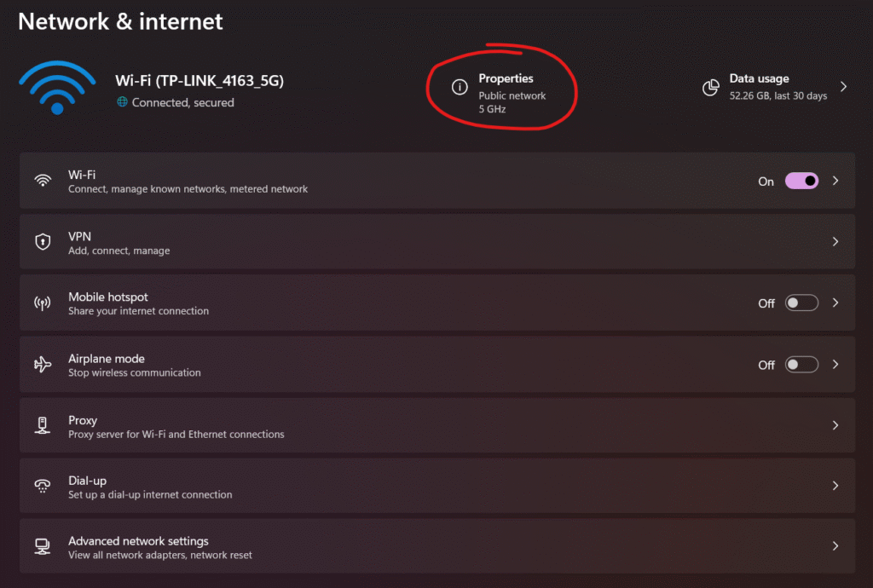
Task: Click the Data usage pie chart icon
Action: 710,88
